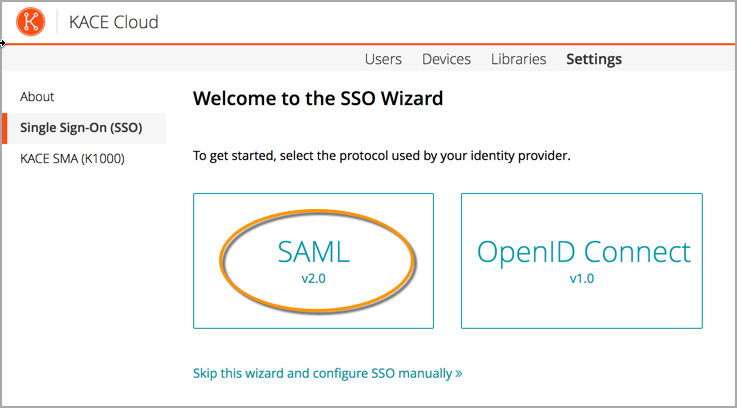
Task: Select Single Sign-On (SSO) in sidebar
Action: (x=81, y=128)
